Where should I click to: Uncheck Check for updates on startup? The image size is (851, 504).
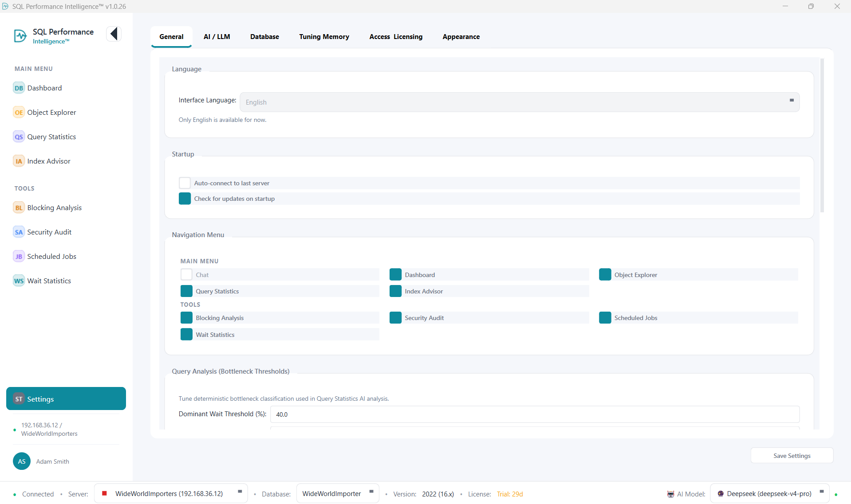[x=185, y=199]
